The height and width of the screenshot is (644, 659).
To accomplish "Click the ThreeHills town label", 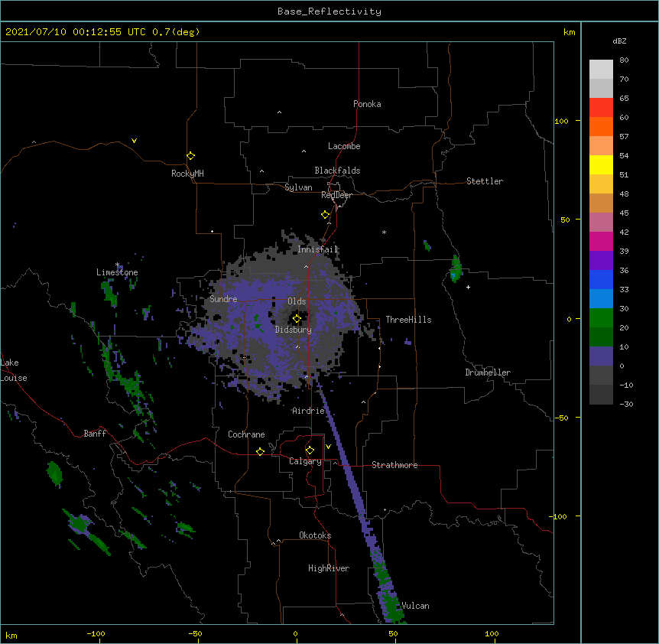I will tap(408, 320).
